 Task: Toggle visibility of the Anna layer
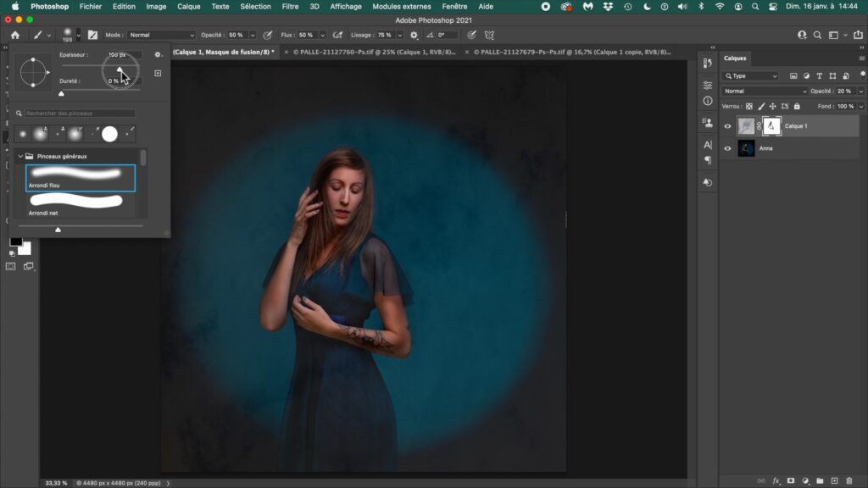coord(727,148)
